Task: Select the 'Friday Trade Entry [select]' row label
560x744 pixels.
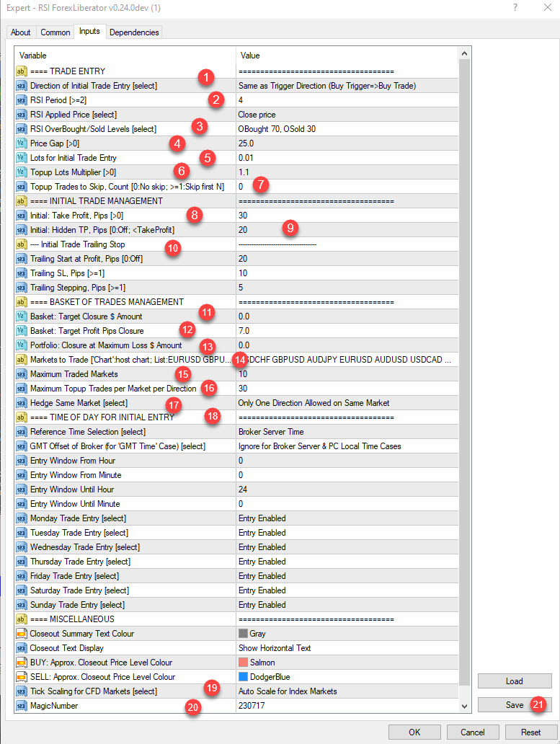Action: 74,576
